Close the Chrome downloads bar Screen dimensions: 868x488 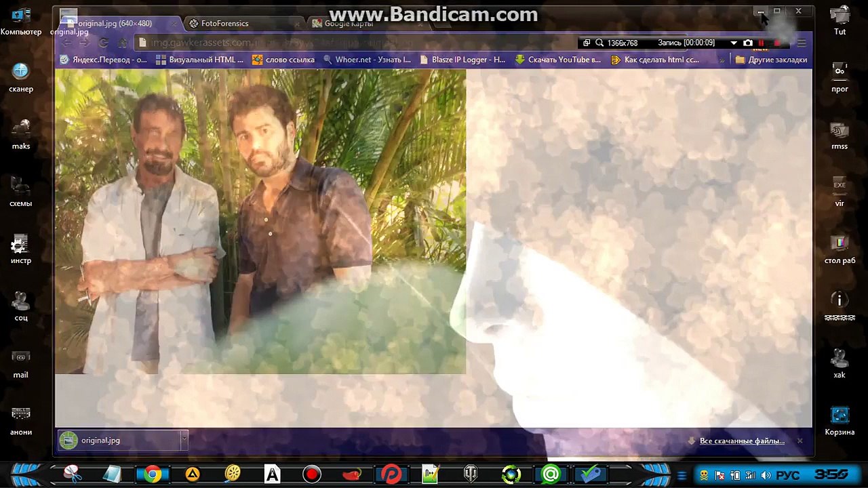(x=800, y=441)
